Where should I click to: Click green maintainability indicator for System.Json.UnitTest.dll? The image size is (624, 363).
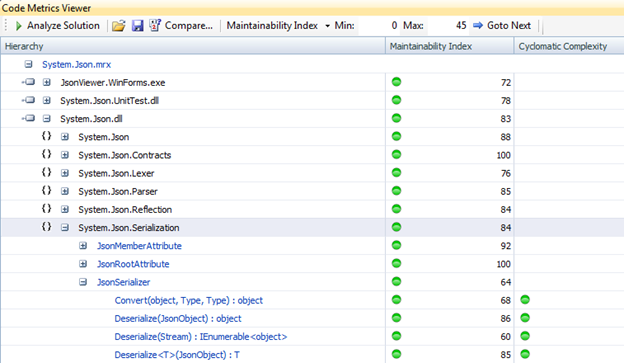point(396,100)
